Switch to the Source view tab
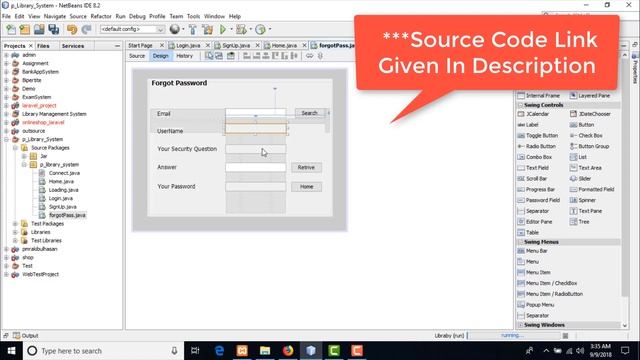 point(137,56)
